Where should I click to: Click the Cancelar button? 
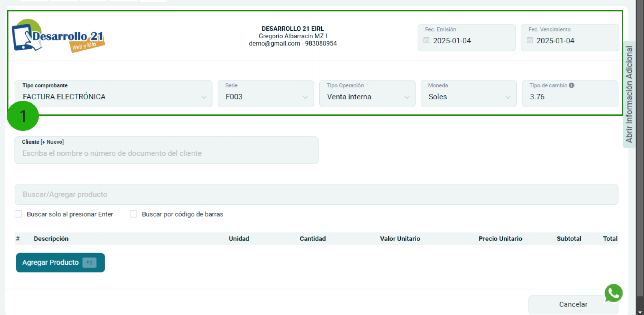(x=573, y=304)
